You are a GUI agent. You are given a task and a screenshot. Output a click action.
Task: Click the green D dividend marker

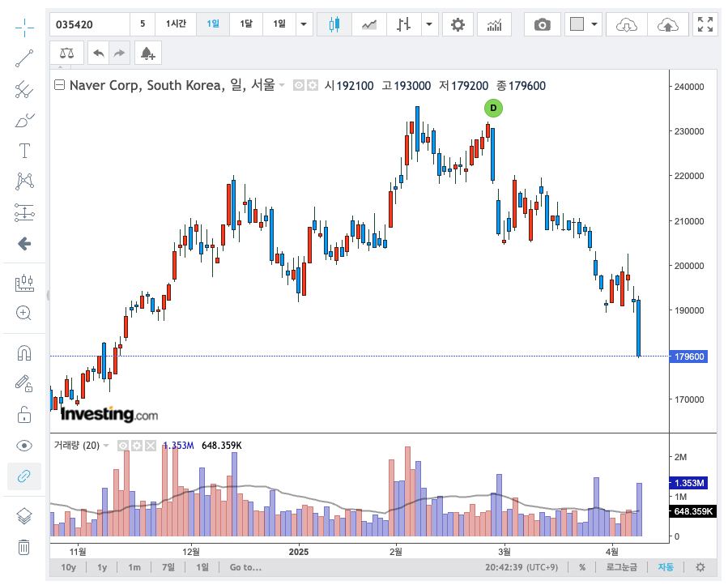click(493, 109)
